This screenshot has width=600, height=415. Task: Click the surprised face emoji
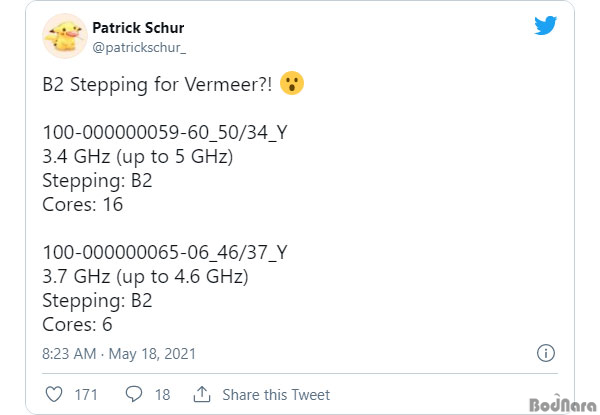(292, 83)
